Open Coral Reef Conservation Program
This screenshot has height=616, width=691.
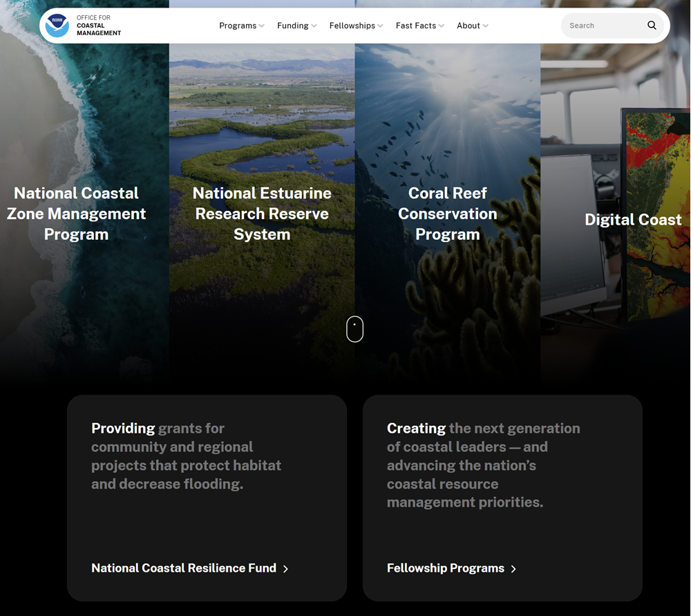click(x=448, y=214)
